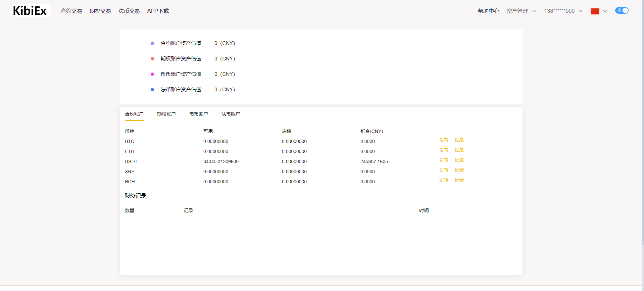
Task: Open the APP下载 menu item
Action: (158, 11)
